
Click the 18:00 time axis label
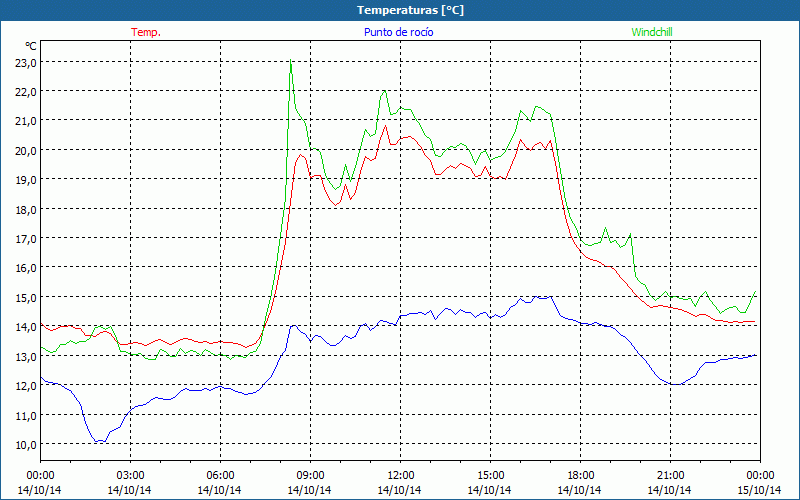click(x=580, y=475)
